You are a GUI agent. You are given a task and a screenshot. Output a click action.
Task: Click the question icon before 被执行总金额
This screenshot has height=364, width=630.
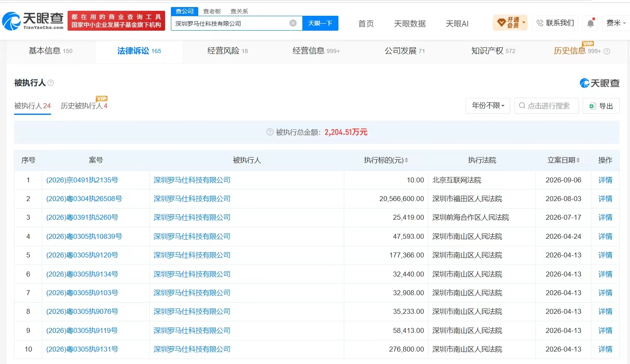[x=270, y=132]
